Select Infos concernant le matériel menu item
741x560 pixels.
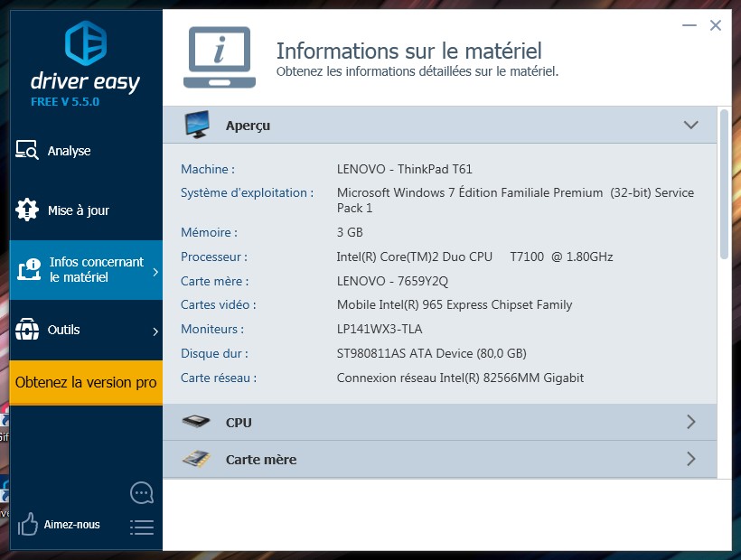(x=86, y=269)
